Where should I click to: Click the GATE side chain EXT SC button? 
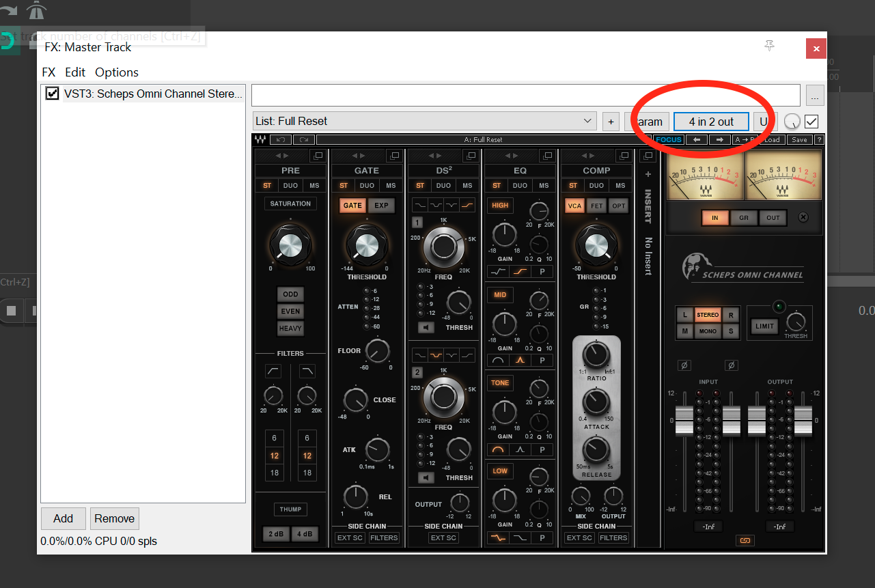(350, 537)
